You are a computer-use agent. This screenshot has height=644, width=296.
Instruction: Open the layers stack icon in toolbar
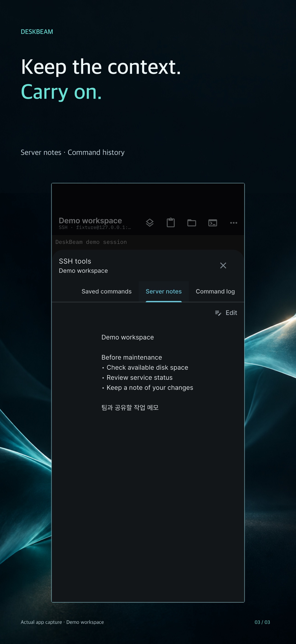(150, 222)
